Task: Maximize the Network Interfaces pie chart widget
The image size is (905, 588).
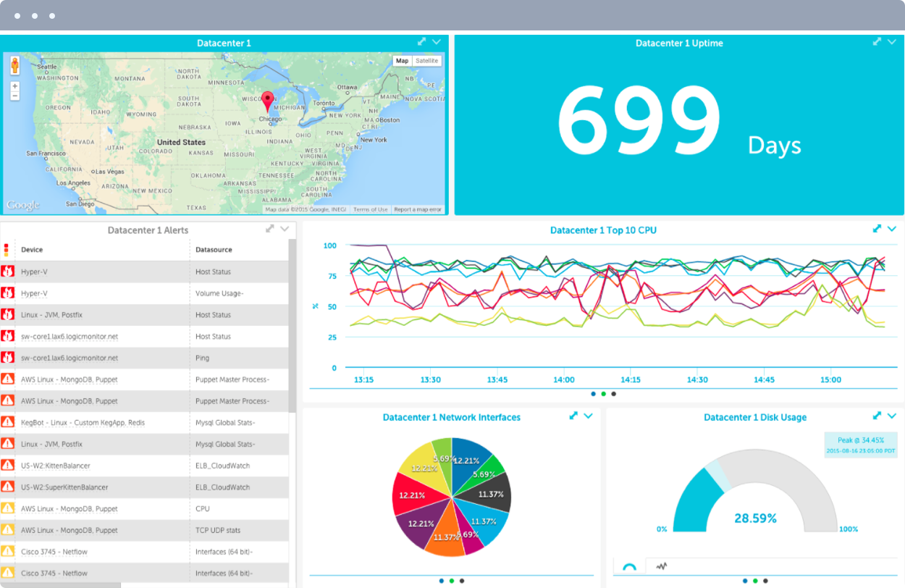Action: (x=573, y=416)
